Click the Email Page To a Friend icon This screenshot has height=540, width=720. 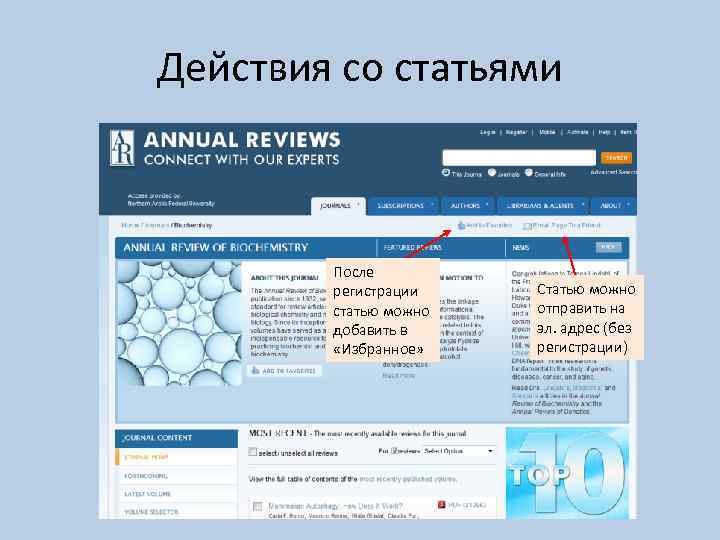527,226
